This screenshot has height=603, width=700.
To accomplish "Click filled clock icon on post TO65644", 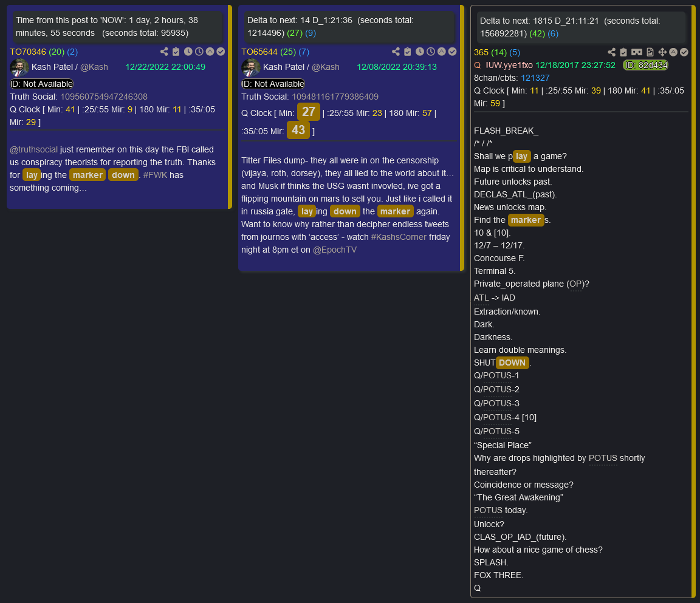I will pyautogui.click(x=420, y=52).
